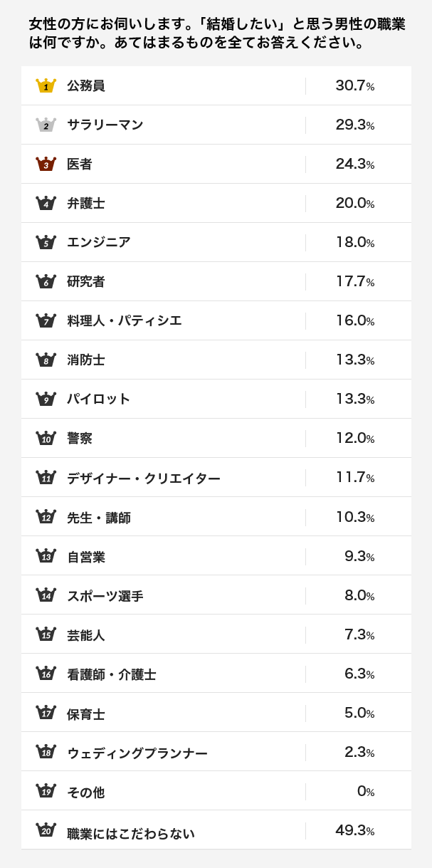Click the rank 18 crown beside ウェディングプランナー
The height and width of the screenshot is (868, 432).
[x=46, y=752]
